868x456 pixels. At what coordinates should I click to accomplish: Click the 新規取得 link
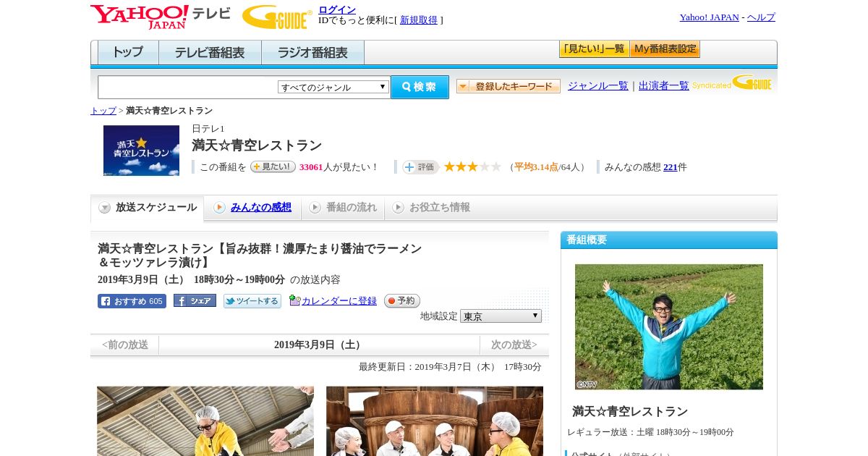(x=419, y=20)
